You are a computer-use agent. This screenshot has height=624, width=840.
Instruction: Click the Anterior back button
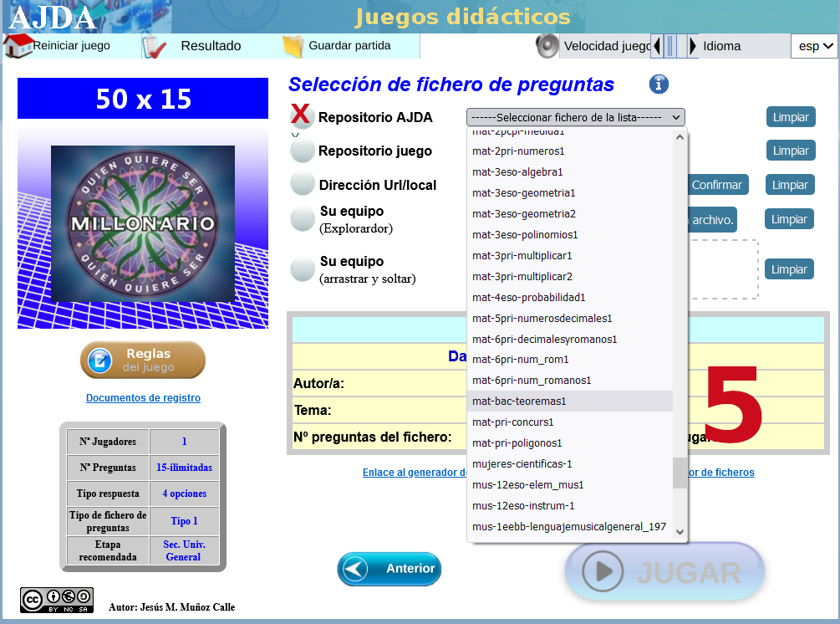click(389, 569)
